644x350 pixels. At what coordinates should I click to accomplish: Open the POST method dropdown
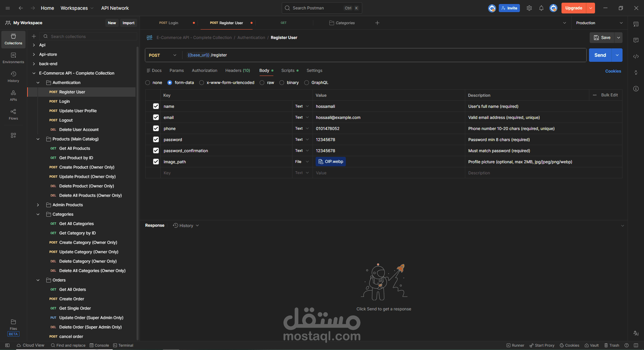[x=163, y=55]
